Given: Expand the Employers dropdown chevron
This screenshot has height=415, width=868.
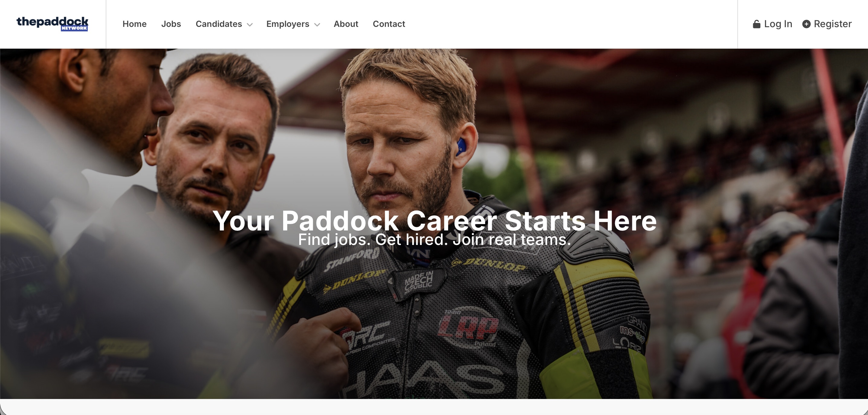Looking at the screenshot, I should (317, 24).
